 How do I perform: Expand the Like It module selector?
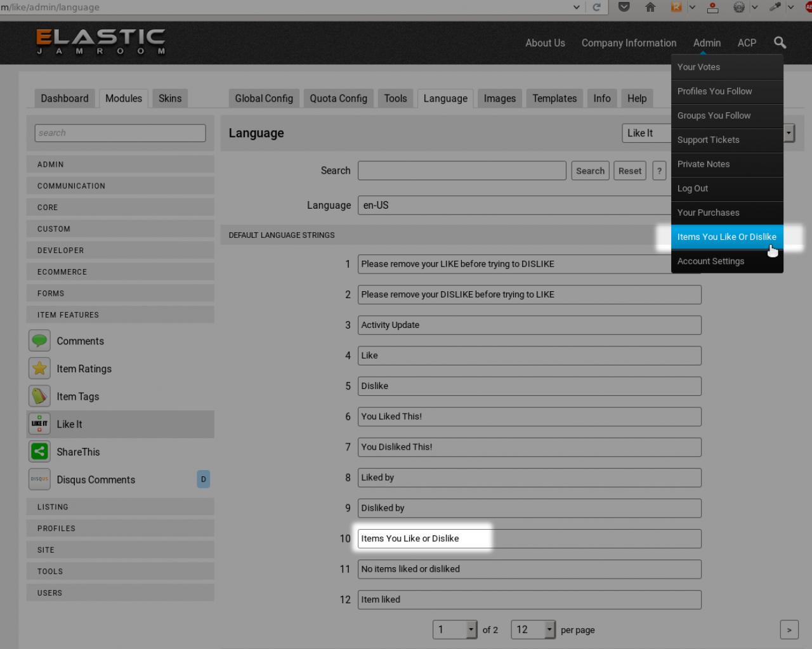click(789, 133)
